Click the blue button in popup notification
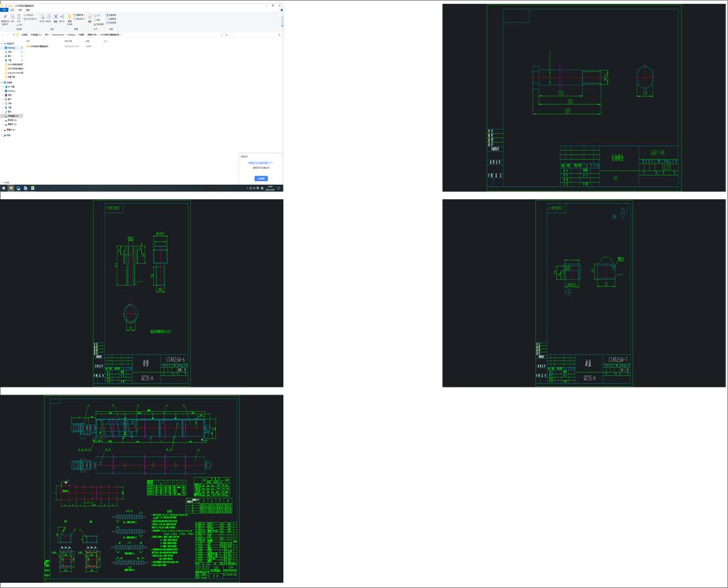The height and width of the screenshot is (588, 728). coord(261,178)
